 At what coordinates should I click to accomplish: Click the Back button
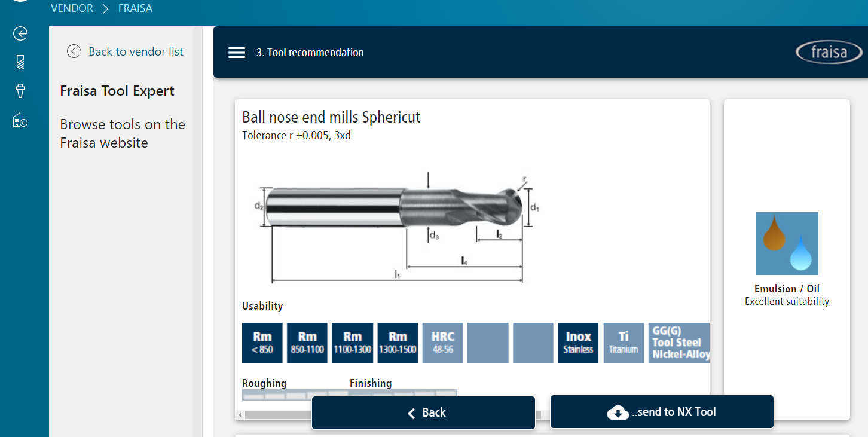423,412
